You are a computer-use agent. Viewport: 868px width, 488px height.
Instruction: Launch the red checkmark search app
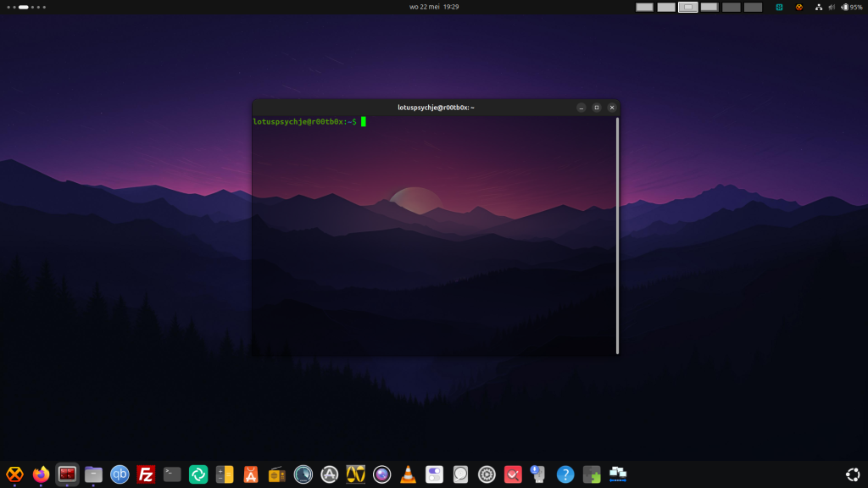[x=513, y=474]
